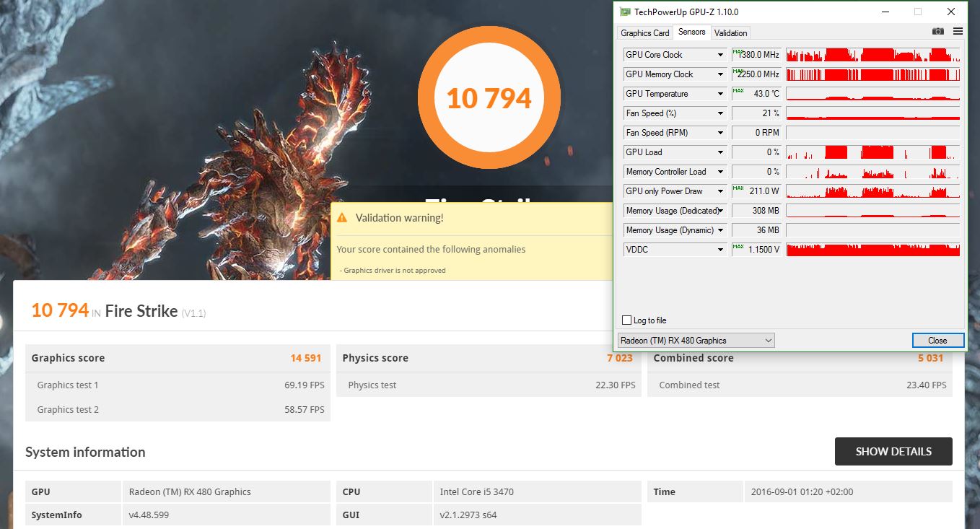Open the Validation tab

731,33
